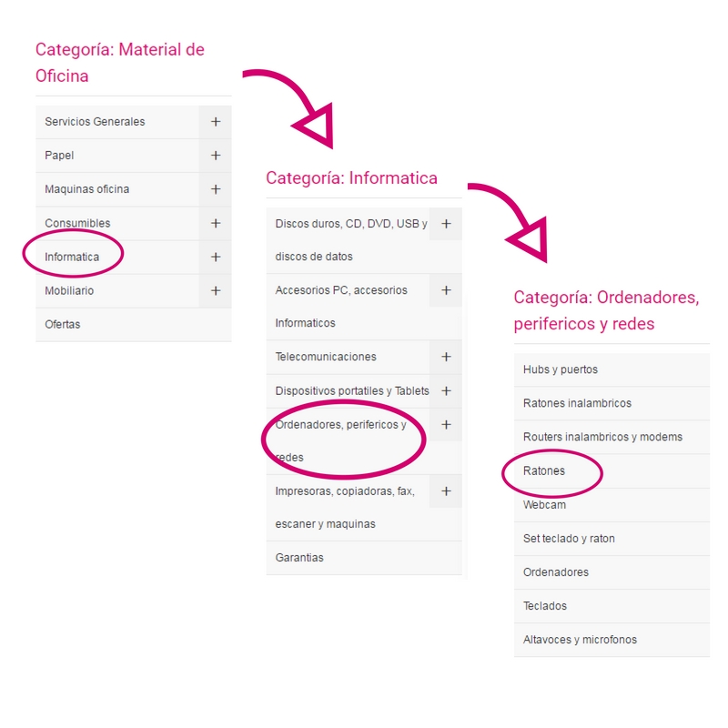The image size is (728, 728).
Task: Open Garantias category link
Action: 299,557
